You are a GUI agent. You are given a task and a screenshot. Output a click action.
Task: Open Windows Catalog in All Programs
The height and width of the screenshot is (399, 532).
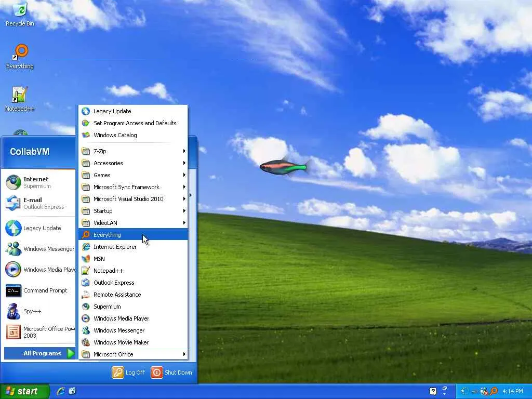pos(133,135)
